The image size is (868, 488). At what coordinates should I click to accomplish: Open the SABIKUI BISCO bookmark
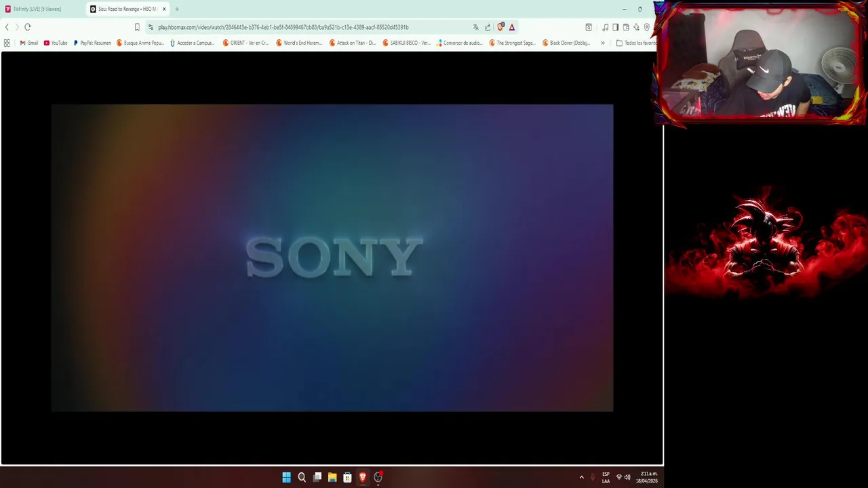(x=407, y=43)
